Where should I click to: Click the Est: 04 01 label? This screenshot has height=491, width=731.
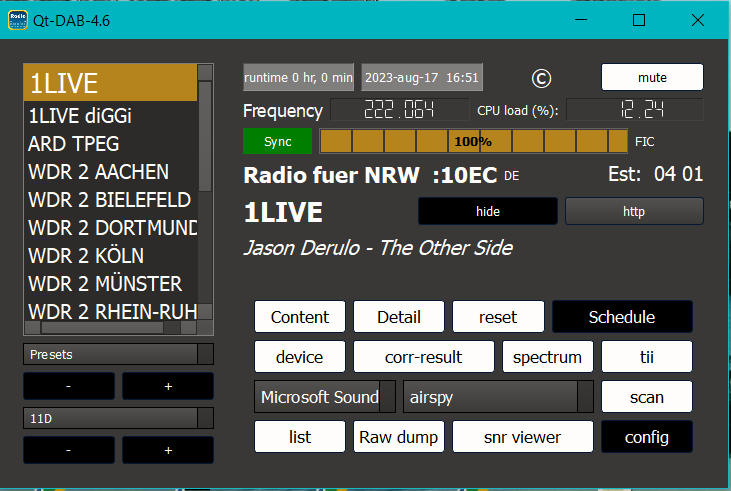point(655,174)
